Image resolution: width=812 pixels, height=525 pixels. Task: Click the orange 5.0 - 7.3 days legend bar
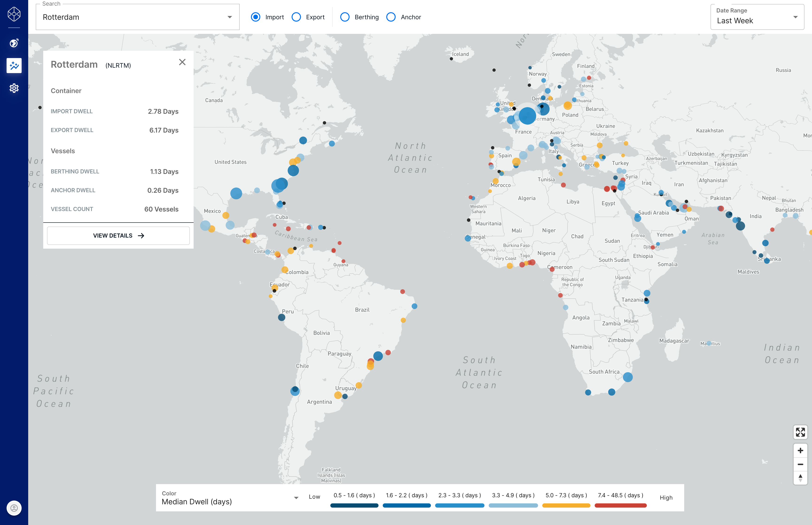point(566,505)
